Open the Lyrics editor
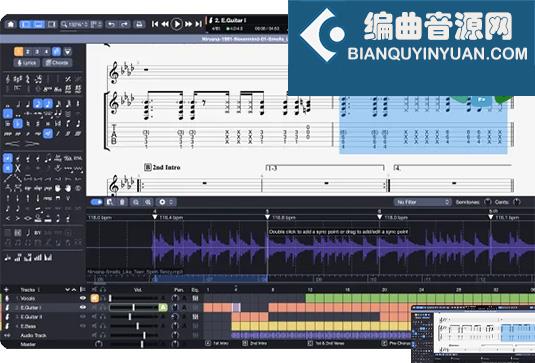The height and width of the screenshot is (363, 535). (x=27, y=63)
